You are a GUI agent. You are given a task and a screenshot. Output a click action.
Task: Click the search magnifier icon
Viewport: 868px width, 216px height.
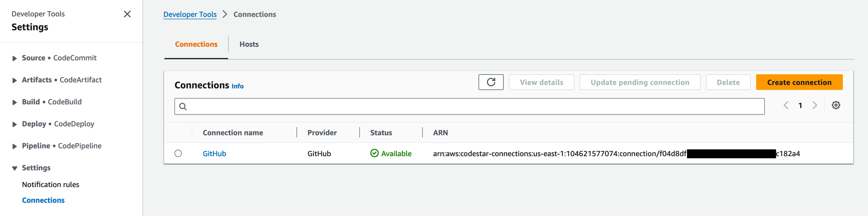[x=183, y=107]
